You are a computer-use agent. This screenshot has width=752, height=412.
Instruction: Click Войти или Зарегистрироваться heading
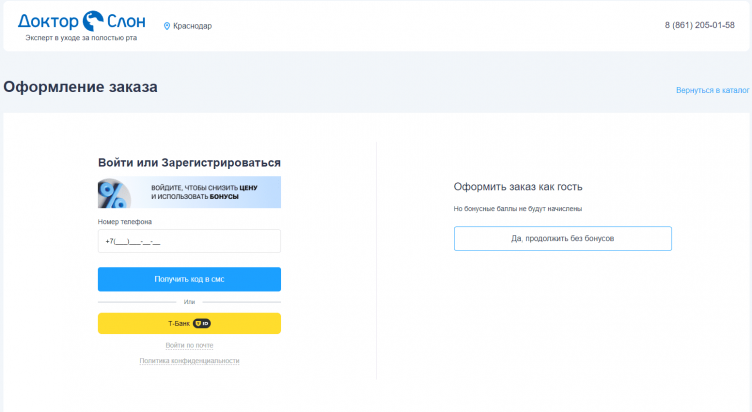click(x=189, y=163)
